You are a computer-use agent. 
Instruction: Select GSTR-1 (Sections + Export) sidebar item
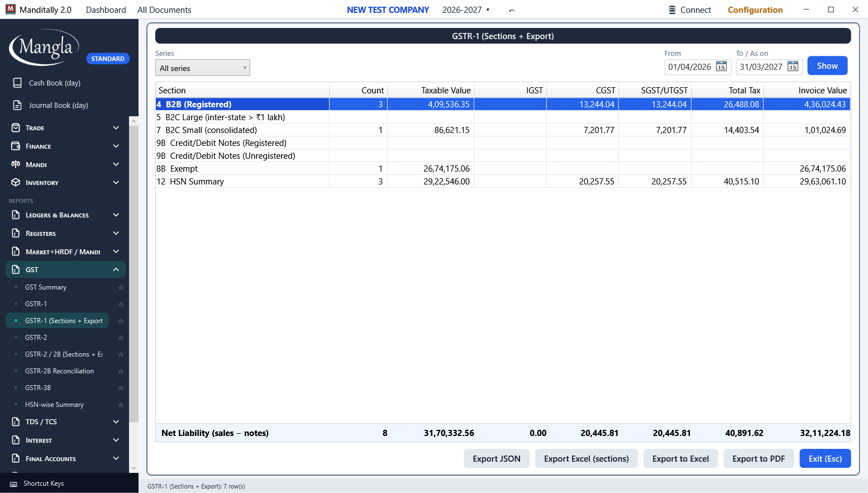point(58,321)
